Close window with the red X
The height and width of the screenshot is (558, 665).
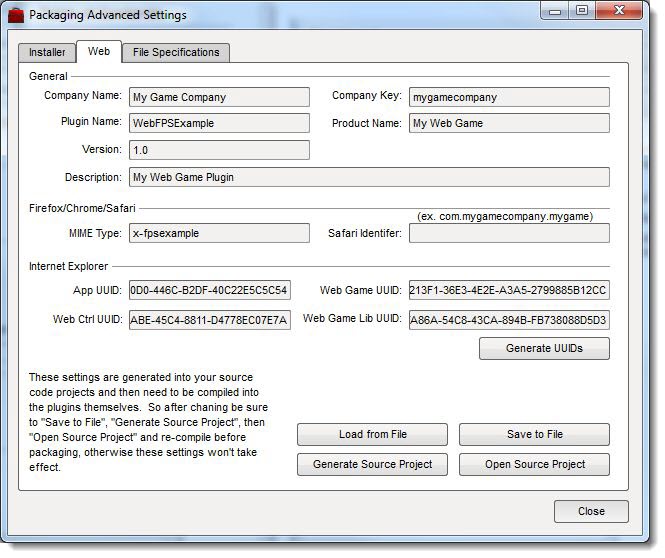coord(619,11)
